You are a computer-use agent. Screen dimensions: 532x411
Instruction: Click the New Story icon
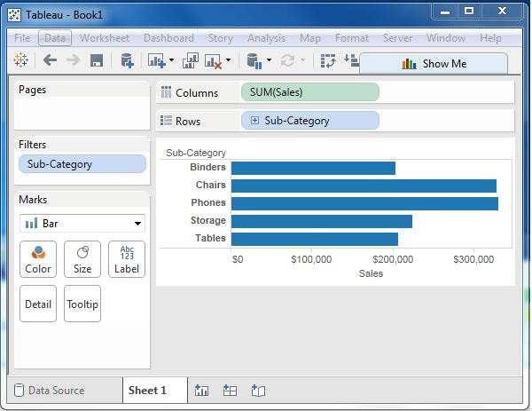coord(258,391)
